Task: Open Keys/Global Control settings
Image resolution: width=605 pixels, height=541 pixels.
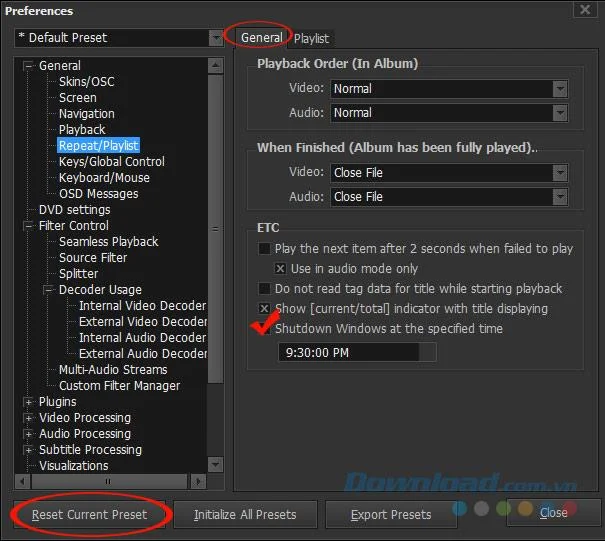Action: (112, 162)
